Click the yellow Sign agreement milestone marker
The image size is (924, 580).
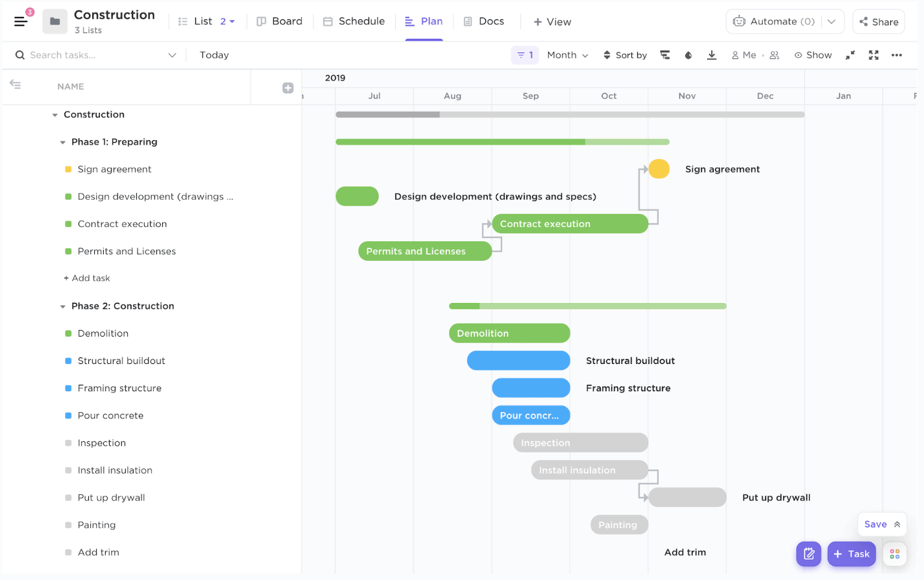pyautogui.click(x=659, y=169)
